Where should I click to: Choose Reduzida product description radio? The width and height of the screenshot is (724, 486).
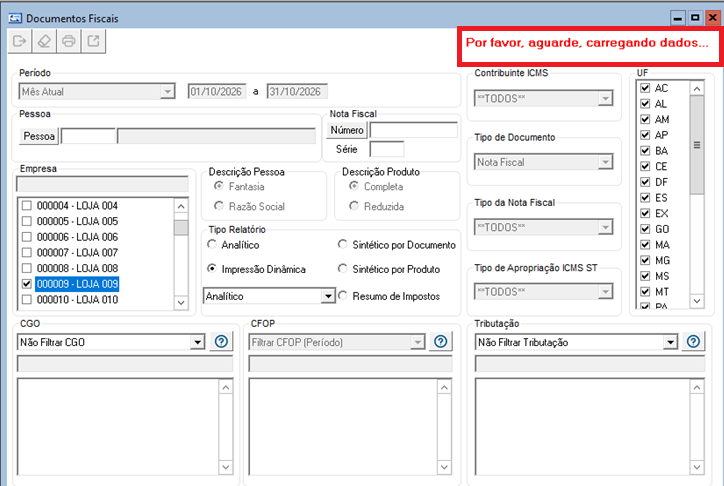pos(354,205)
